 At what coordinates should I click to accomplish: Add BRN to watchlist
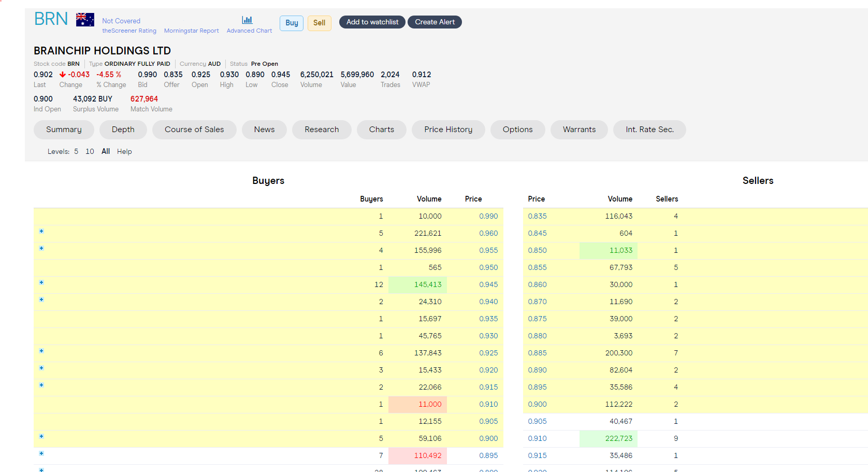tap(372, 22)
